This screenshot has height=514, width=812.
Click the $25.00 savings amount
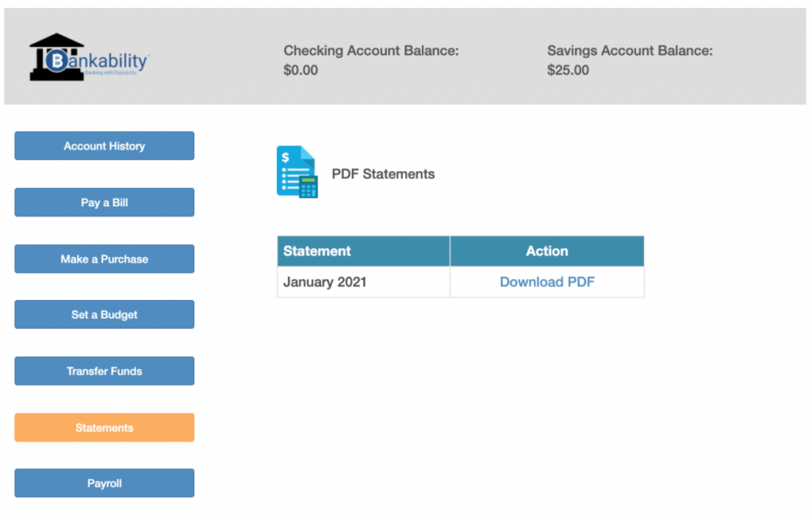(x=568, y=70)
